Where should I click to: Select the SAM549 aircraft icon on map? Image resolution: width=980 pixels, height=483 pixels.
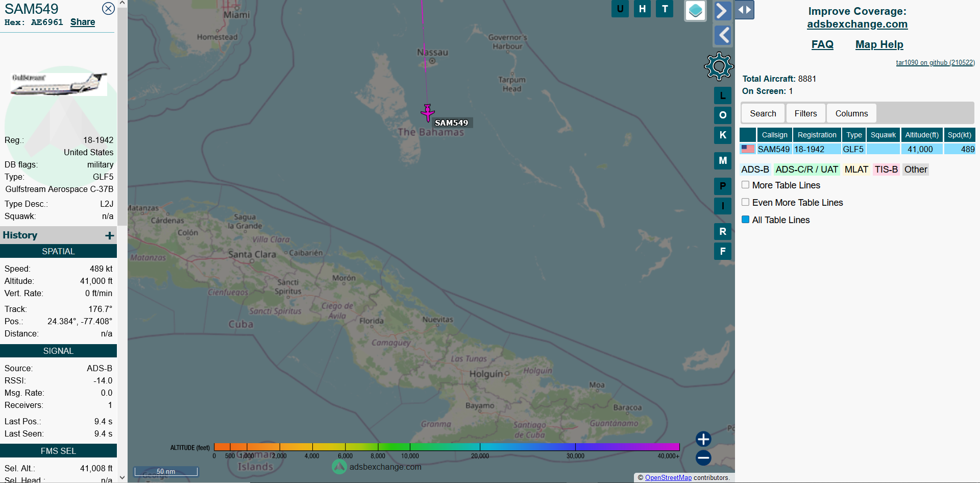pyautogui.click(x=428, y=112)
